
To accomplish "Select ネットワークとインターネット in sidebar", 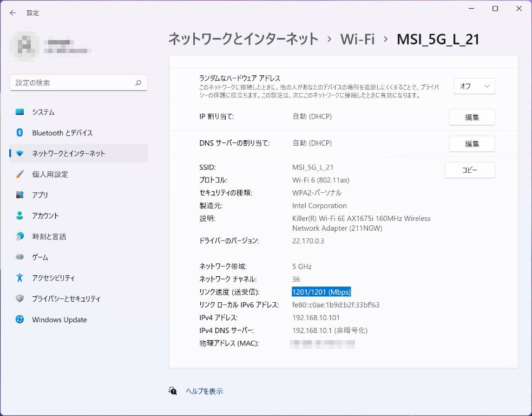I will tap(68, 153).
